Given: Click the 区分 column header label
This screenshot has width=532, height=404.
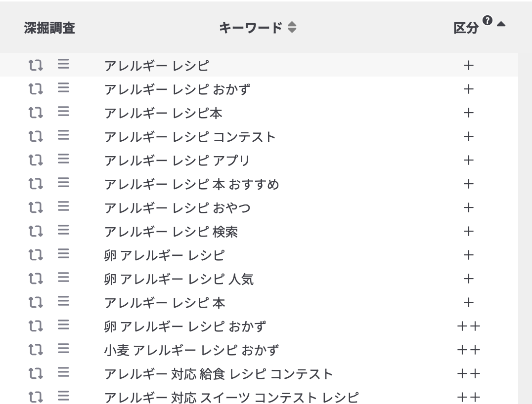Looking at the screenshot, I should [466, 29].
